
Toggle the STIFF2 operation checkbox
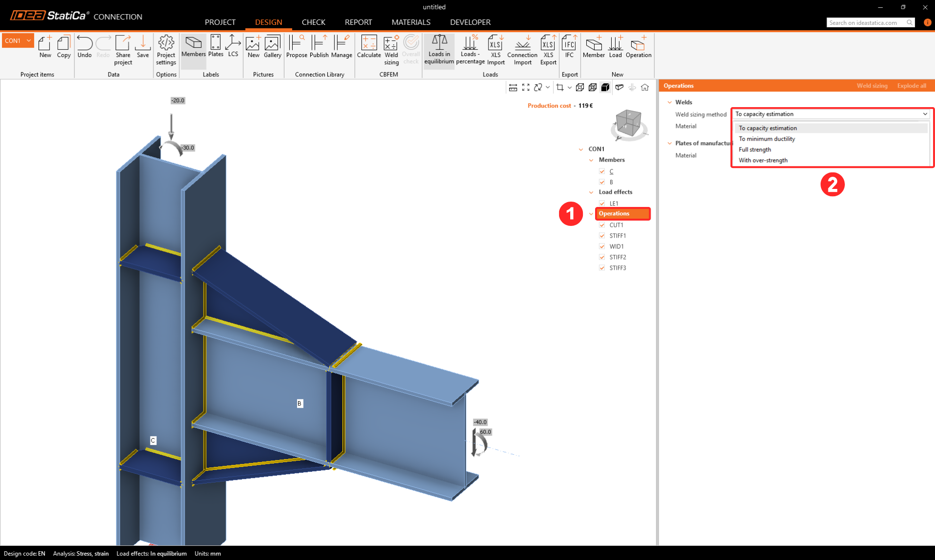tap(602, 257)
